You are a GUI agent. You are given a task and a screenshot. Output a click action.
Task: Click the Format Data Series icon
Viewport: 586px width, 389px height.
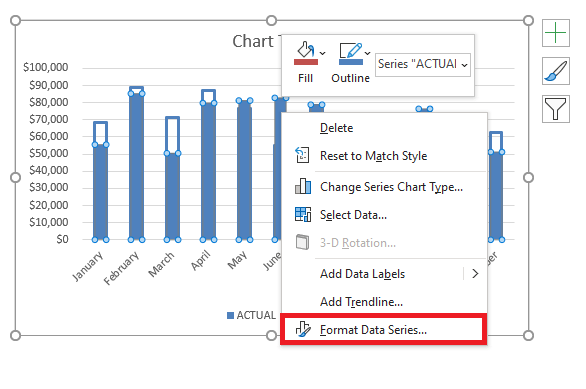point(303,329)
